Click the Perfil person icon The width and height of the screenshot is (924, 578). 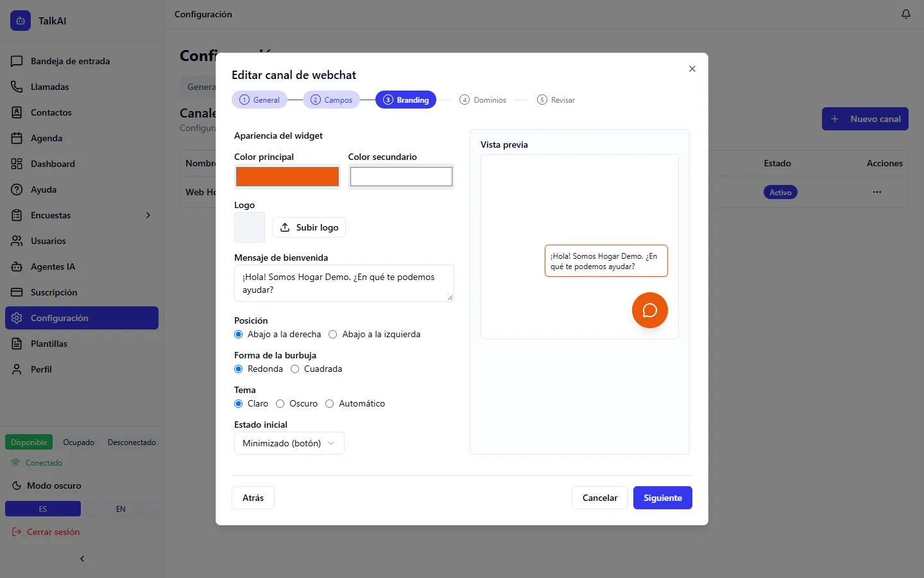tap(17, 369)
